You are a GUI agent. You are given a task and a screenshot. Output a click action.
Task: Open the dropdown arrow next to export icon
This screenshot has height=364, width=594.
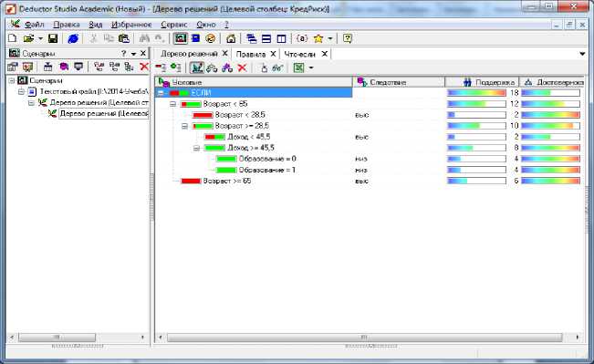tap(311, 68)
